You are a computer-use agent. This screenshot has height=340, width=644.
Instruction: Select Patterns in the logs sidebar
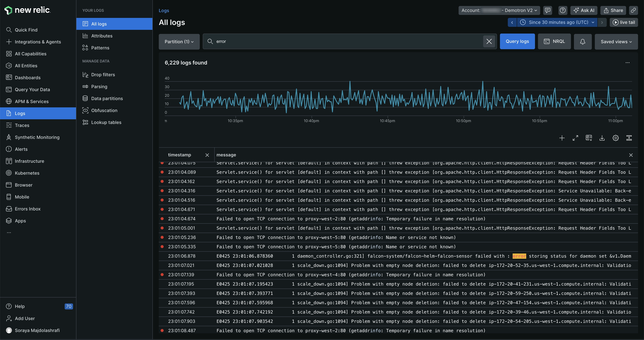tap(100, 48)
